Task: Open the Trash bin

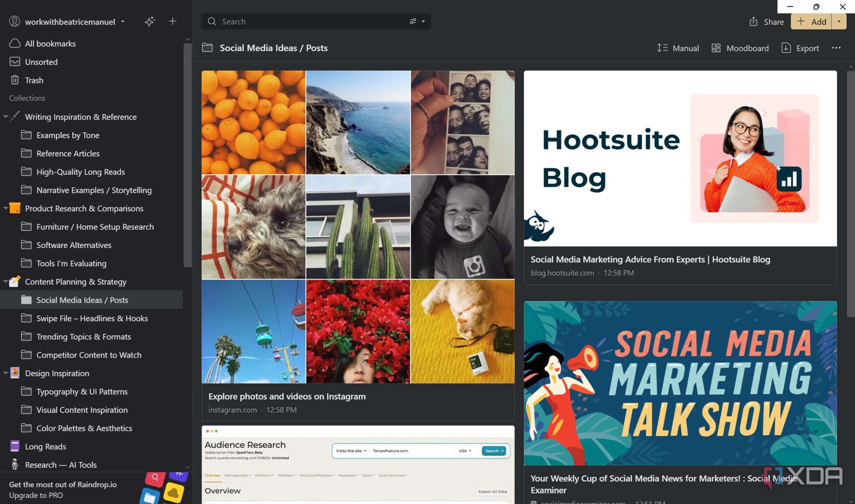Action: [92, 80]
